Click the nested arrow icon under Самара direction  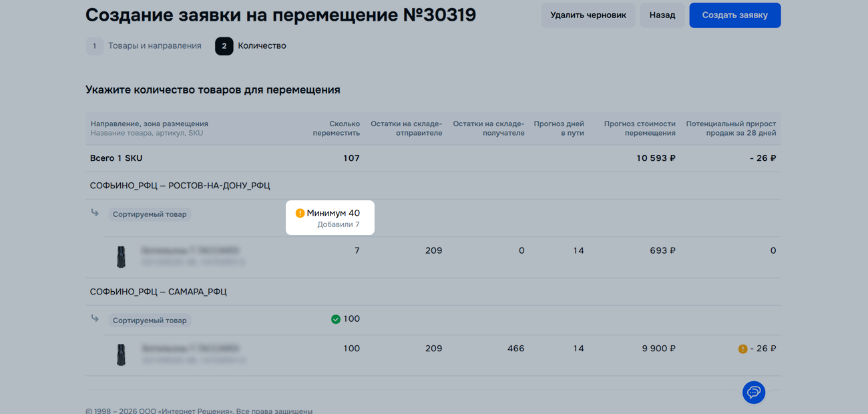pos(95,319)
